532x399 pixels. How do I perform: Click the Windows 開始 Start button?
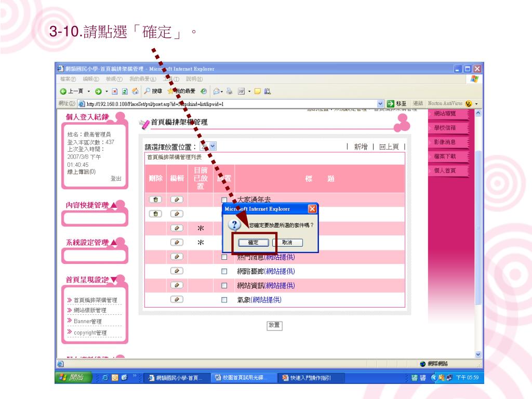(73, 377)
